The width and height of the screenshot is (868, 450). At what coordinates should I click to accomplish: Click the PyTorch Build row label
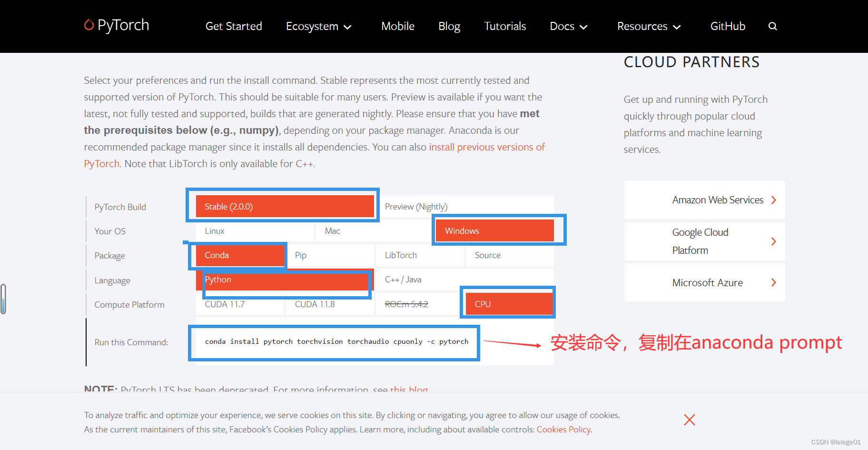(x=120, y=207)
